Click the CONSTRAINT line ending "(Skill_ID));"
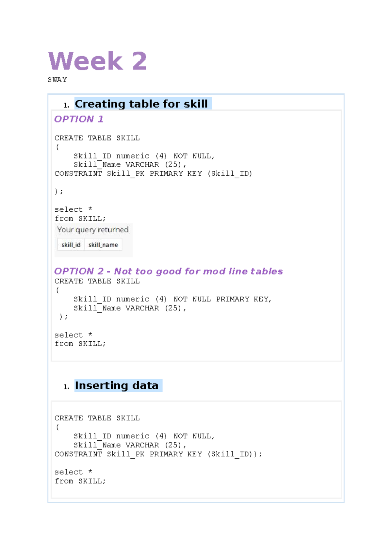The height and width of the screenshot is (554, 392). (x=158, y=454)
